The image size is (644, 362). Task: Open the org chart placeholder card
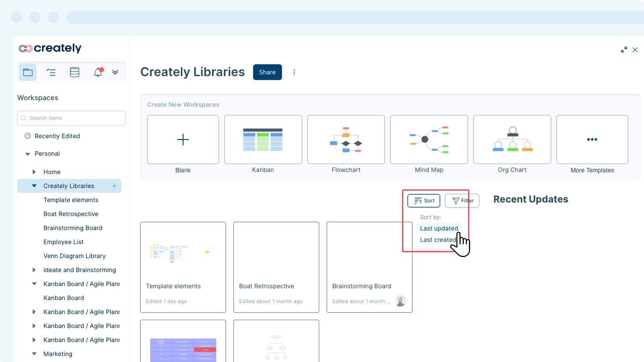click(x=276, y=341)
